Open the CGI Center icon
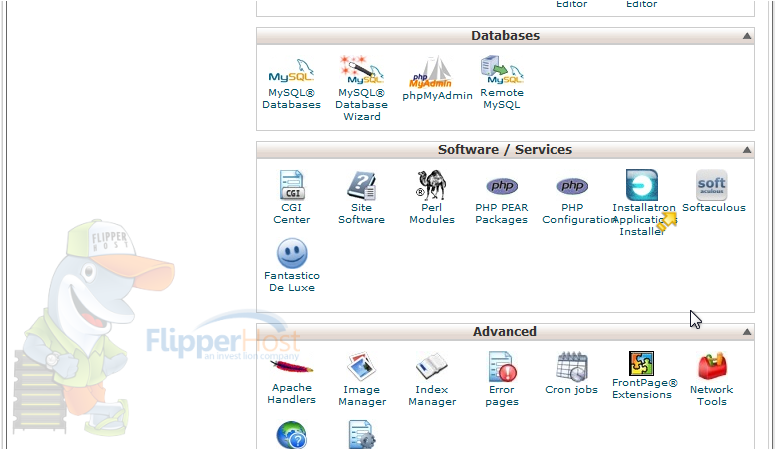 point(291,185)
